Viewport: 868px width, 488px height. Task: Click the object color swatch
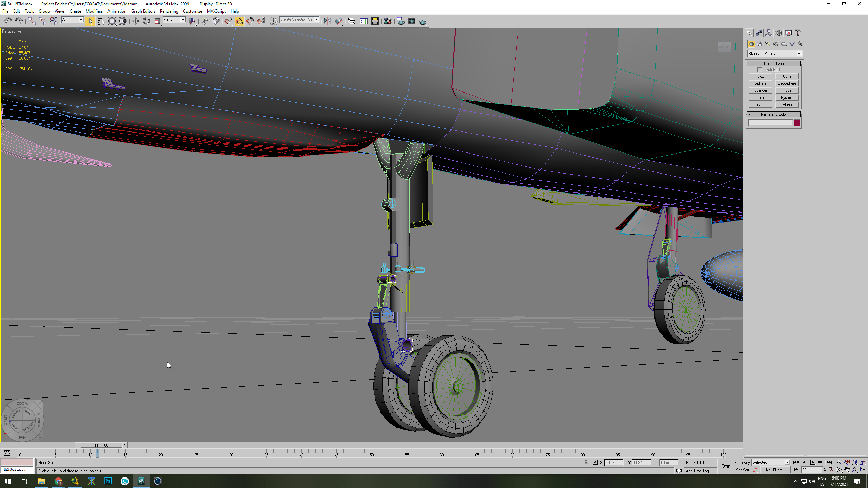point(797,123)
